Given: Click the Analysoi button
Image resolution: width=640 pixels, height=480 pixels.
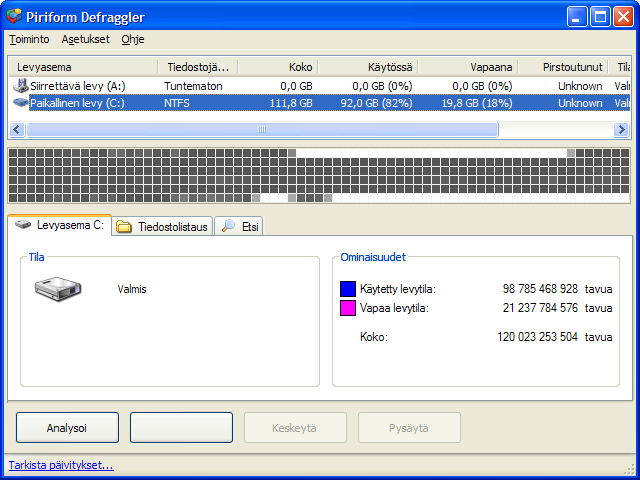Looking at the screenshot, I should click(67, 427).
